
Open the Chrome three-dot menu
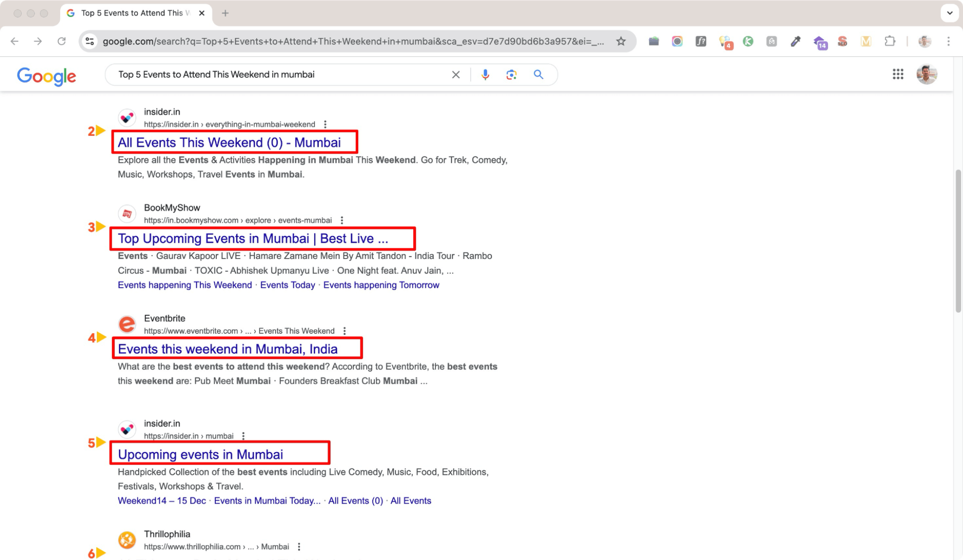coord(948,41)
